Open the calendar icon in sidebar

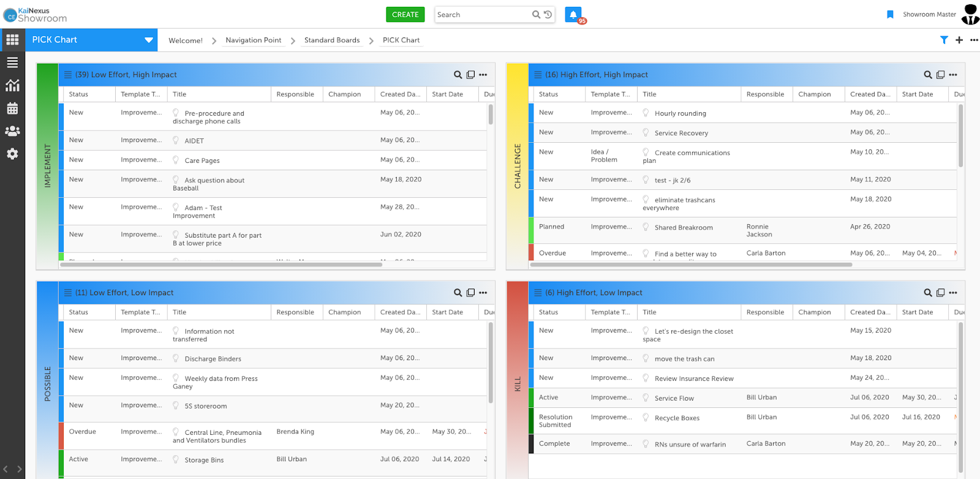coord(12,108)
